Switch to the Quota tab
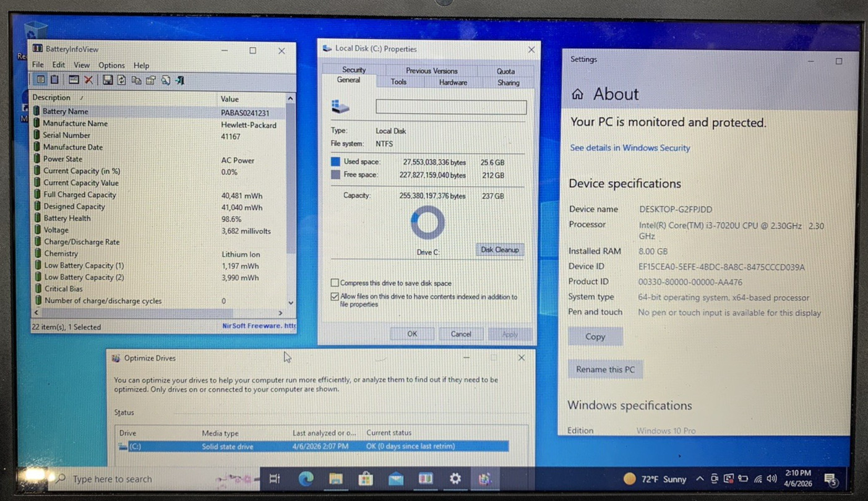 505,71
